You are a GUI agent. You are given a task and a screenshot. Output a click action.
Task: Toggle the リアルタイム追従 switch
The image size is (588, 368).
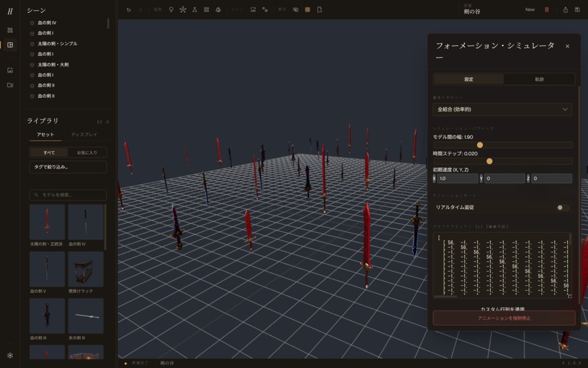coord(563,208)
